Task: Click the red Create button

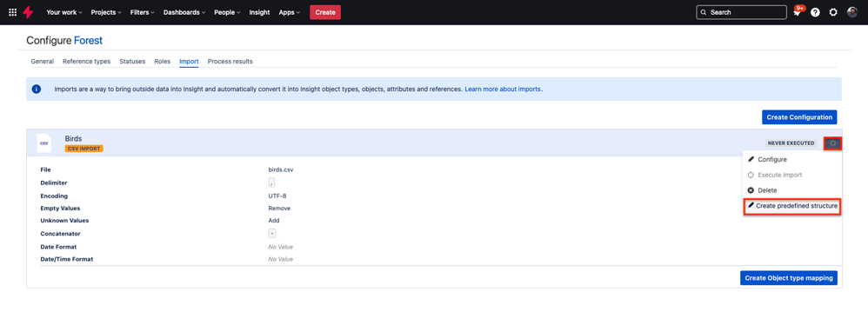Action: pyautogui.click(x=325, y=12)
